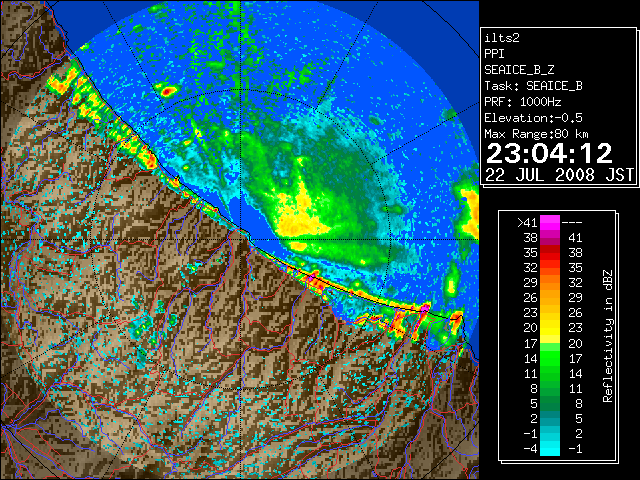Click the 'PPI' scan type text

point(494,54)
